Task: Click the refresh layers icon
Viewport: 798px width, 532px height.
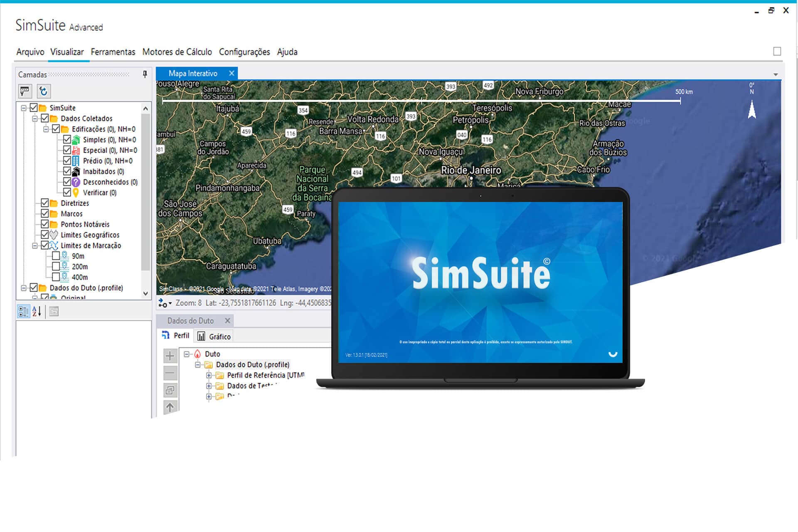Action: click(43, 91)
